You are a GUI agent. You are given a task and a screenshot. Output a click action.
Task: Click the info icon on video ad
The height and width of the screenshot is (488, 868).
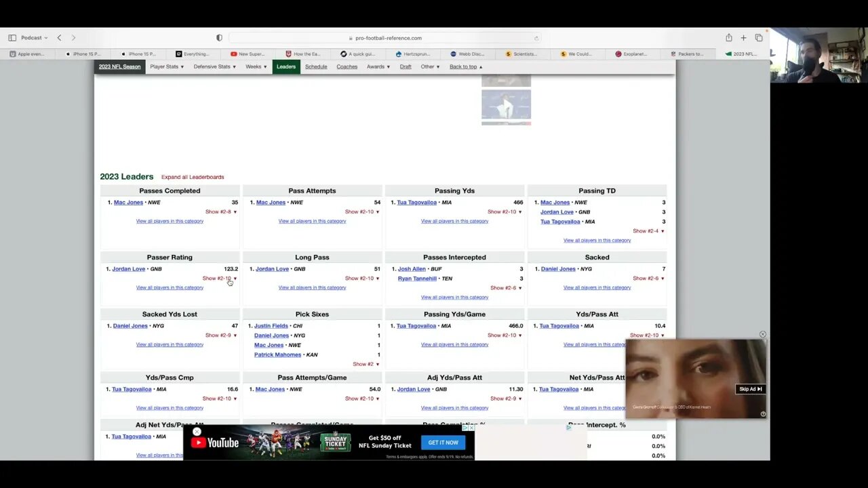tap(763, 414)
